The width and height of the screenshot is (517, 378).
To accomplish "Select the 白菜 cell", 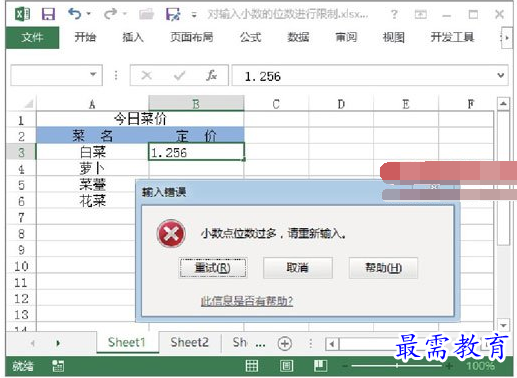I will pos(92,152).
